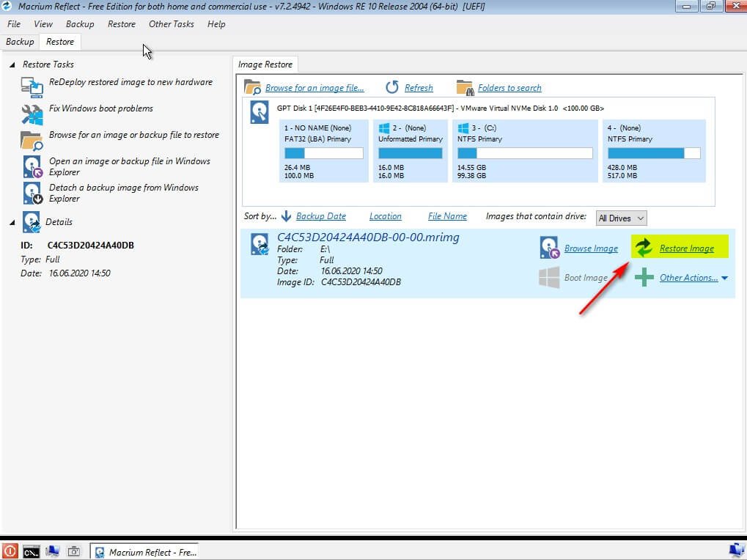
Task: Click the Browse Image link
Action: point(591,248)
